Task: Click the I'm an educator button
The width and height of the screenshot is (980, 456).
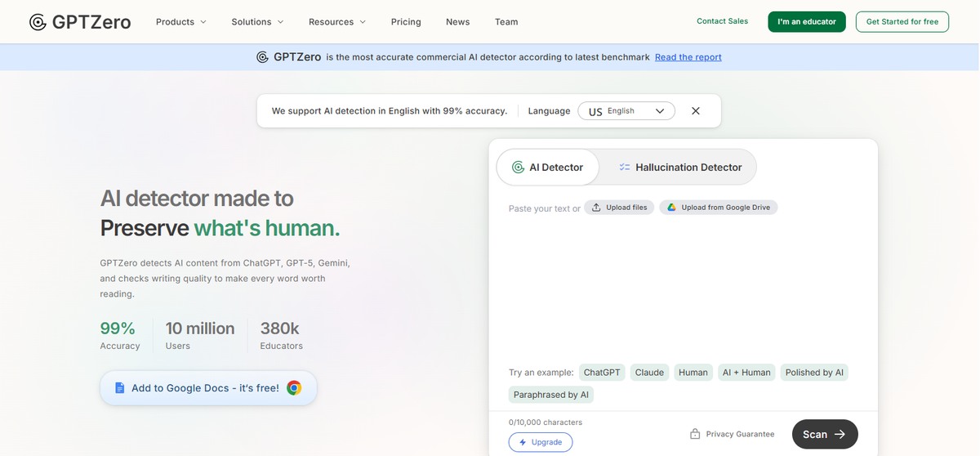Action: click(x=806, y=22)
